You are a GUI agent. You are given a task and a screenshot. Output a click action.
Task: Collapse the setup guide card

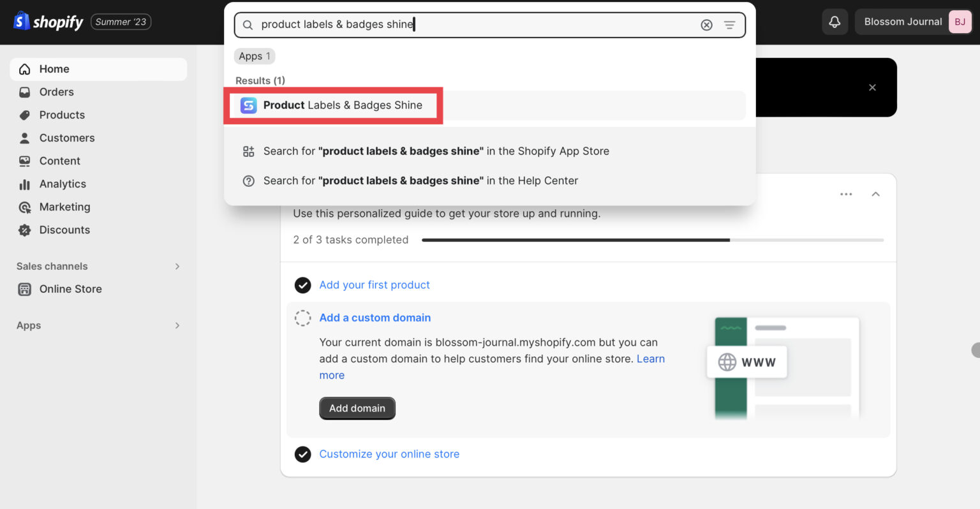875,193
